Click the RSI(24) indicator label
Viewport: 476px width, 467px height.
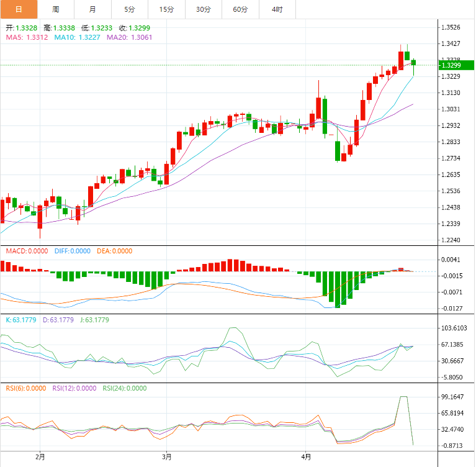coord(124,388)
